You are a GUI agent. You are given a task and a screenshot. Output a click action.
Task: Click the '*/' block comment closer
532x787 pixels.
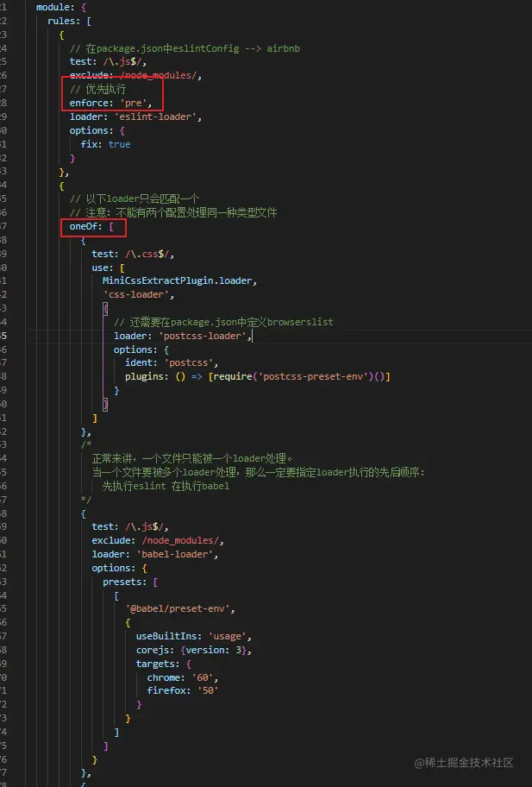click(86, 500)
